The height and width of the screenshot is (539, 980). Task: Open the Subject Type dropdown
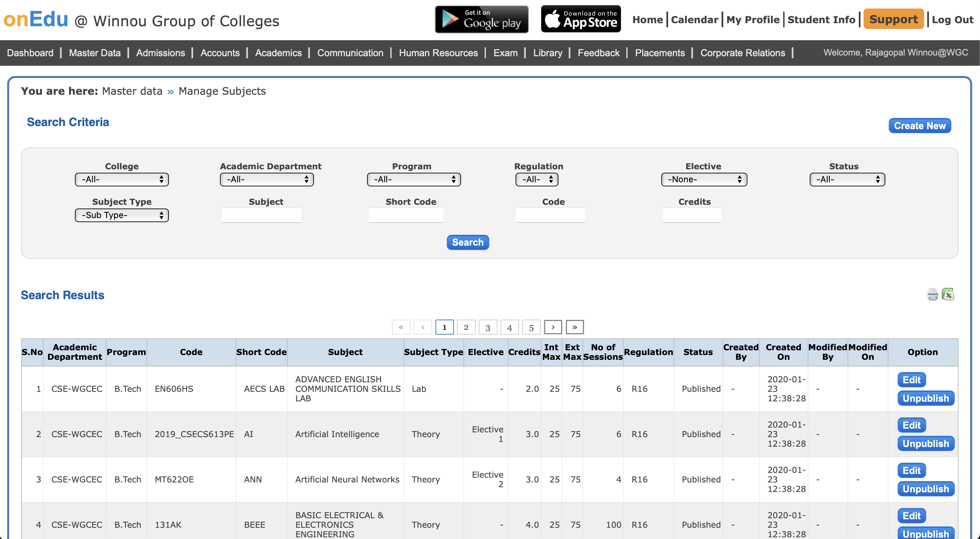(122, 215)
